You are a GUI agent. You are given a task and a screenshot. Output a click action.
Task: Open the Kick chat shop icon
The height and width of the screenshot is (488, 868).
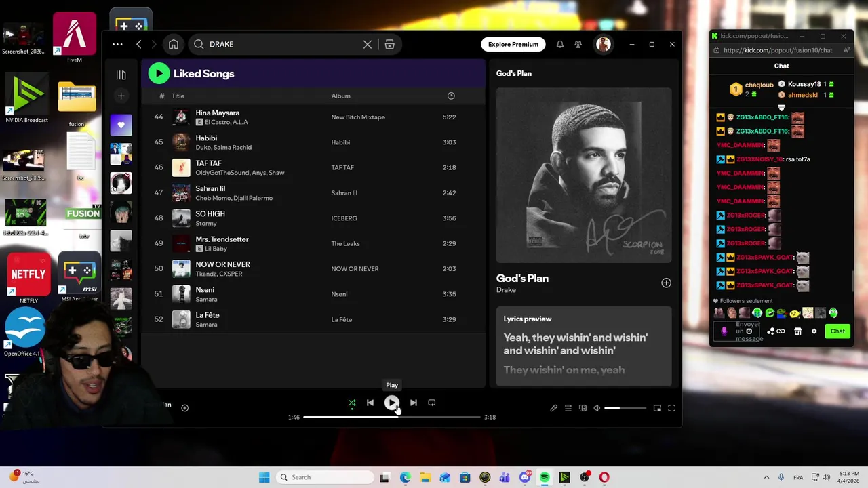pyautogui.click(x=797, y=331)
